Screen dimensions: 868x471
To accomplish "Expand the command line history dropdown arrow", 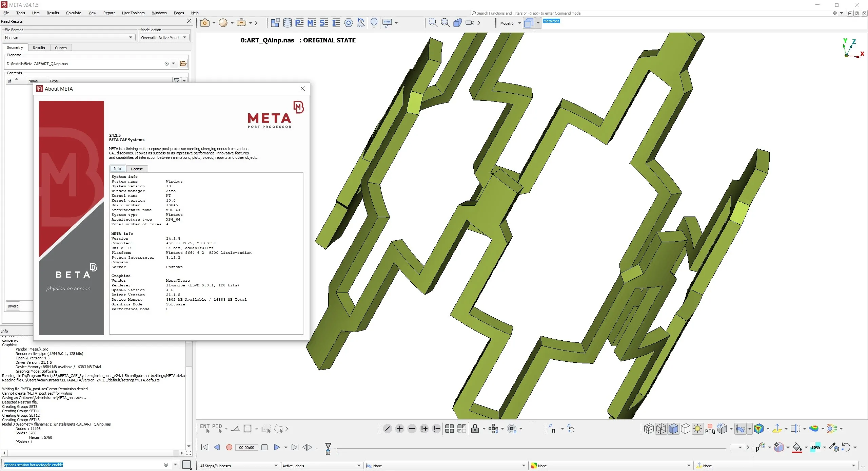I will [x=175, y=465].
